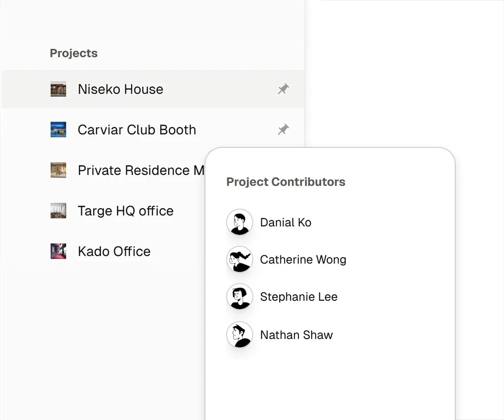Open Catherine Wong's avatar
Screen dimensions: 504x420
pos(239,260)
